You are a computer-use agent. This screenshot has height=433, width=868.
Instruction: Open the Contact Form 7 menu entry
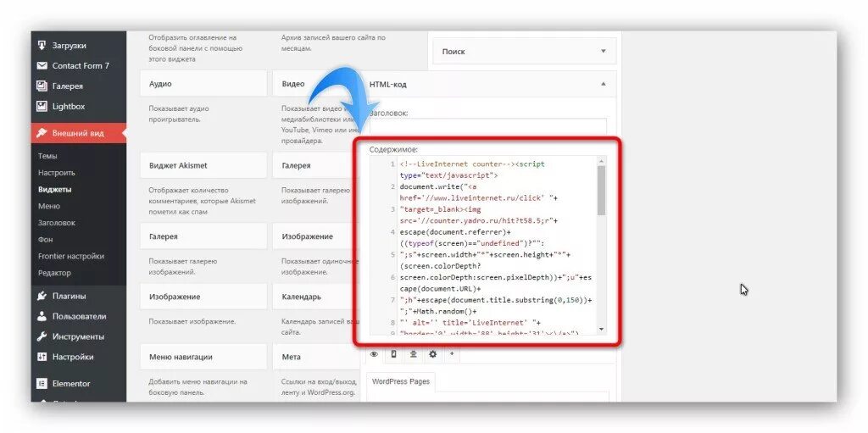(x=79, y=65)
